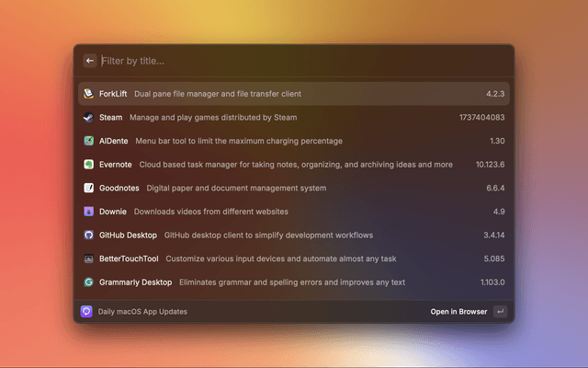Click the AlDente app icon
Screen dimensions: 588x368
pyautogui.click(x=89, y=141)
